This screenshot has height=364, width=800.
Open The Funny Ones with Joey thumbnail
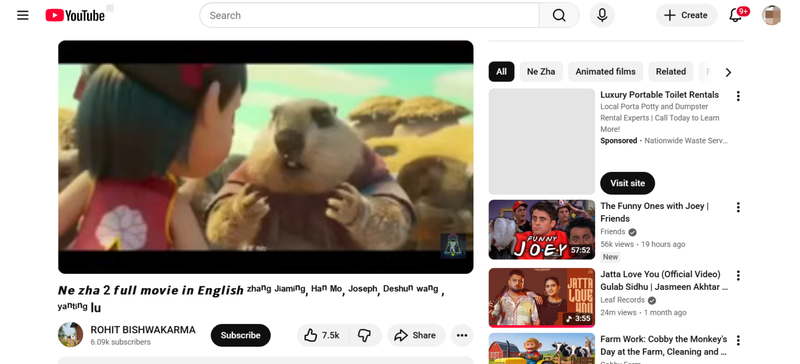(x=542, y=230)
